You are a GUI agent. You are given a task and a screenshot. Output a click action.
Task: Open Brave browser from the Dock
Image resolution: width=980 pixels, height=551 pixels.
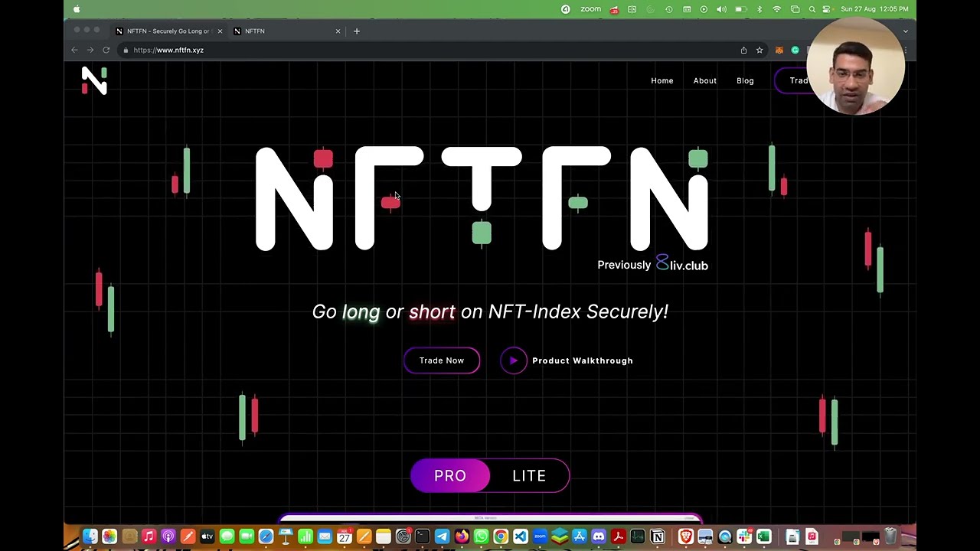coord(686,536)
